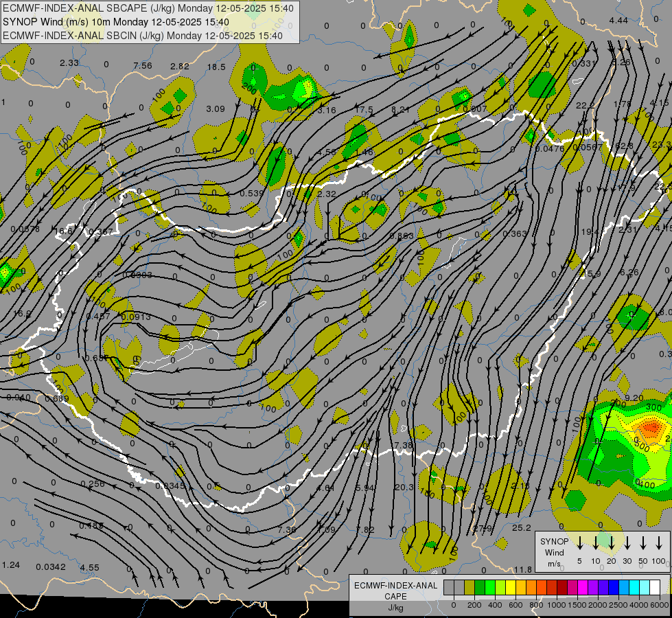This screenshot has width=672, height=618.
Task: Click the 6000 tick label on CAPE scale
Action: 660,605
